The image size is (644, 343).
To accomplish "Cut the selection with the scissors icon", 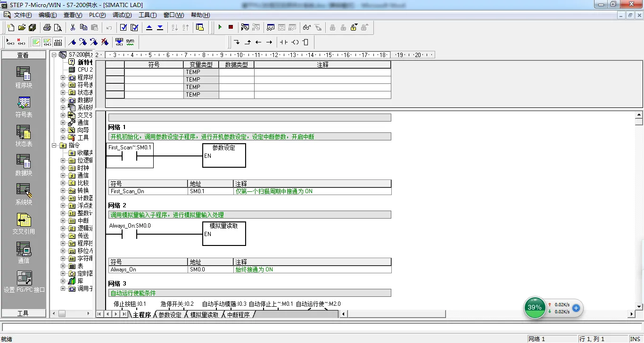I will coord(73,27).
